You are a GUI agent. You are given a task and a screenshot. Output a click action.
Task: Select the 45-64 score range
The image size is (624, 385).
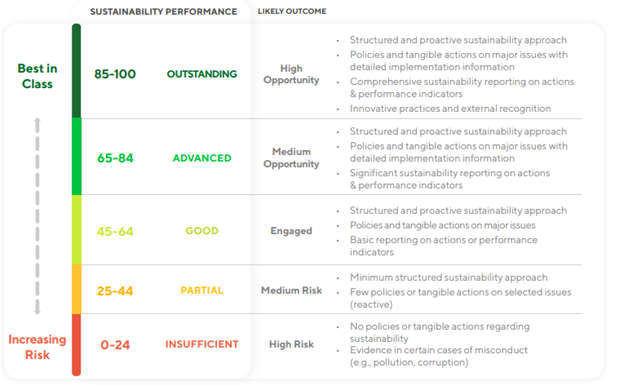(x=115, y=231)
